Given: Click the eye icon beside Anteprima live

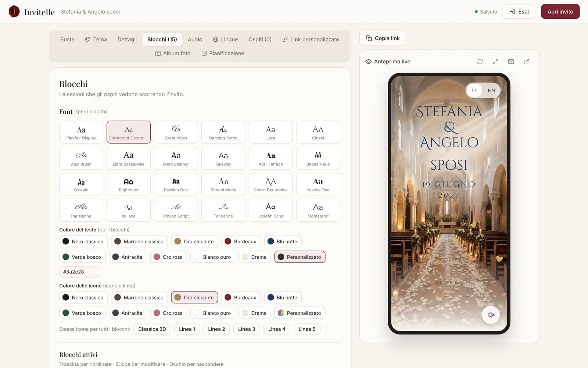Looking at the screenshot, I should pyautogui.click(x=368, y=61).
